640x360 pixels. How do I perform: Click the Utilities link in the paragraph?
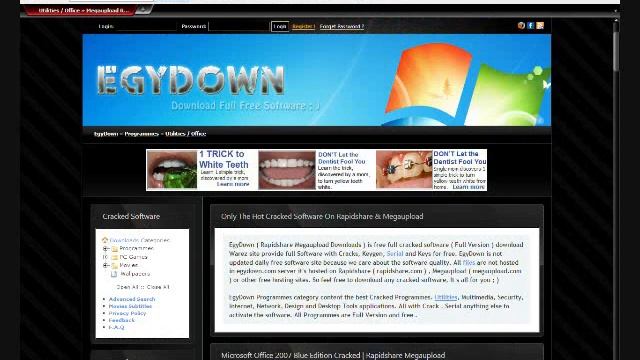pos(446,297)
